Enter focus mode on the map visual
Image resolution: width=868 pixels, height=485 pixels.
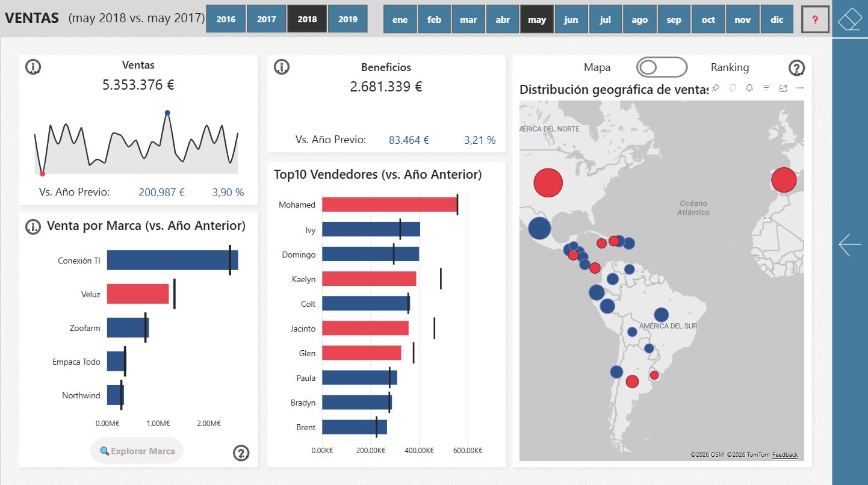pos(783,88)
